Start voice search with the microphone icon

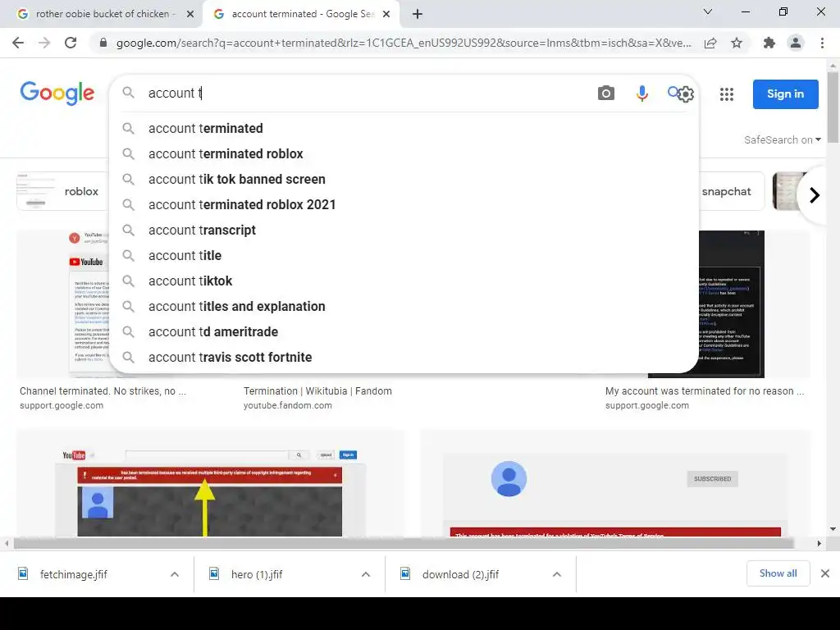pyautogui.click(x=641, y=94)
